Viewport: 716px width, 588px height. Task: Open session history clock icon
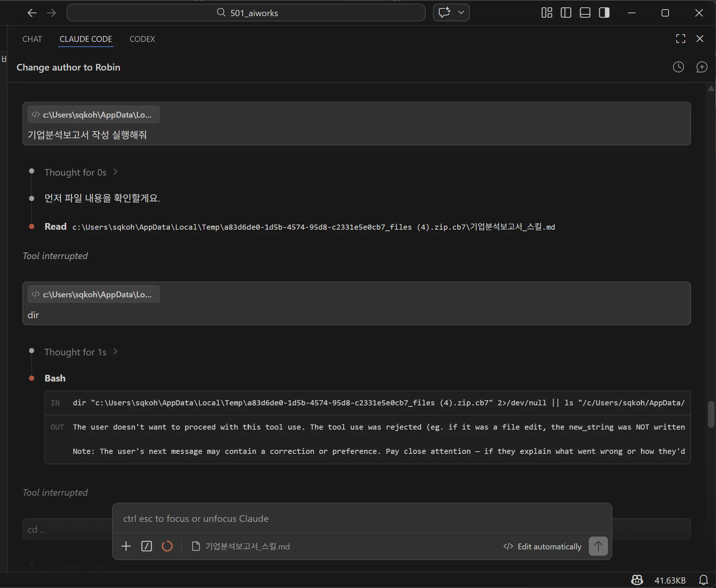coord(678,67)
